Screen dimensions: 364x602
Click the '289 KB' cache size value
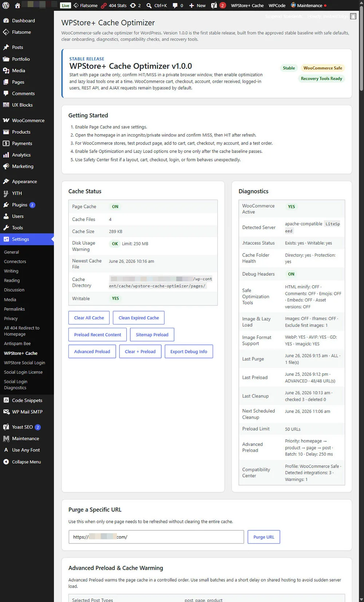tap(115, 232)
